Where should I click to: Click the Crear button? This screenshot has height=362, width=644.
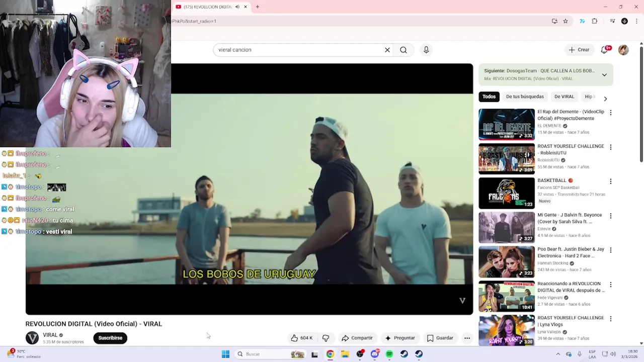[x=579, y=50]
